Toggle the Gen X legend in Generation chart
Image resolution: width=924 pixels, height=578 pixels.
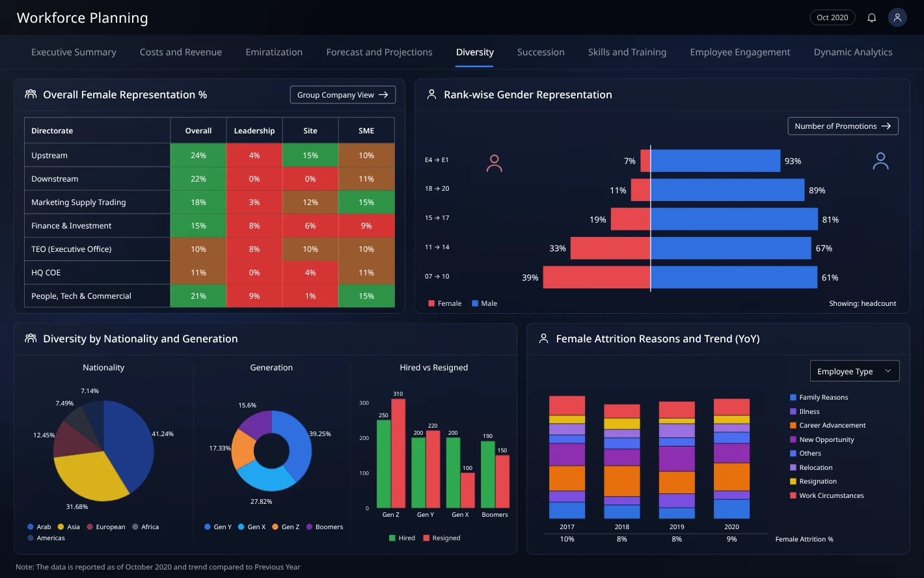click(x=252, y=527)
